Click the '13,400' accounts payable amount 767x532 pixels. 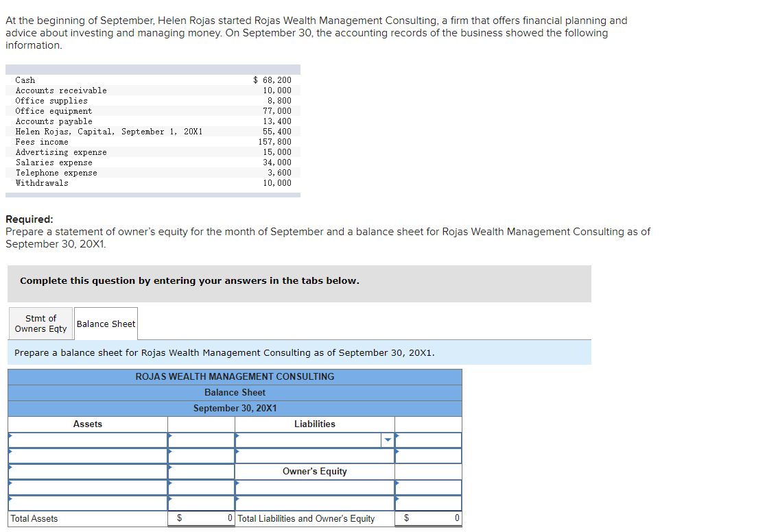pos(277,121)
